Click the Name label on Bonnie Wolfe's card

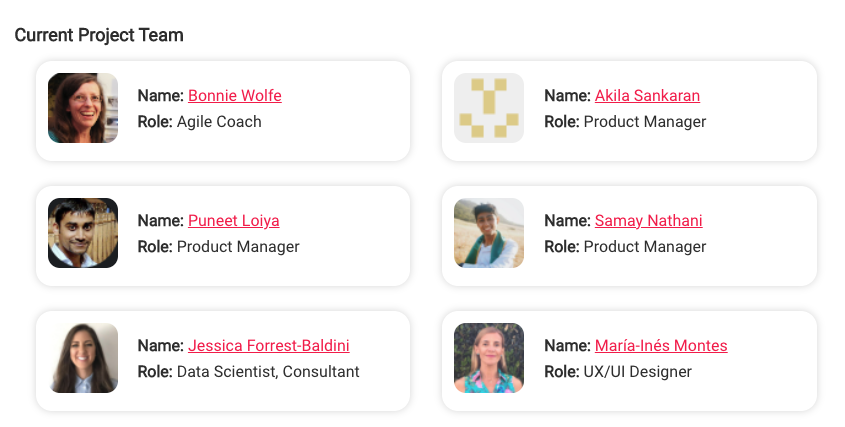click(x=161, y=95)
